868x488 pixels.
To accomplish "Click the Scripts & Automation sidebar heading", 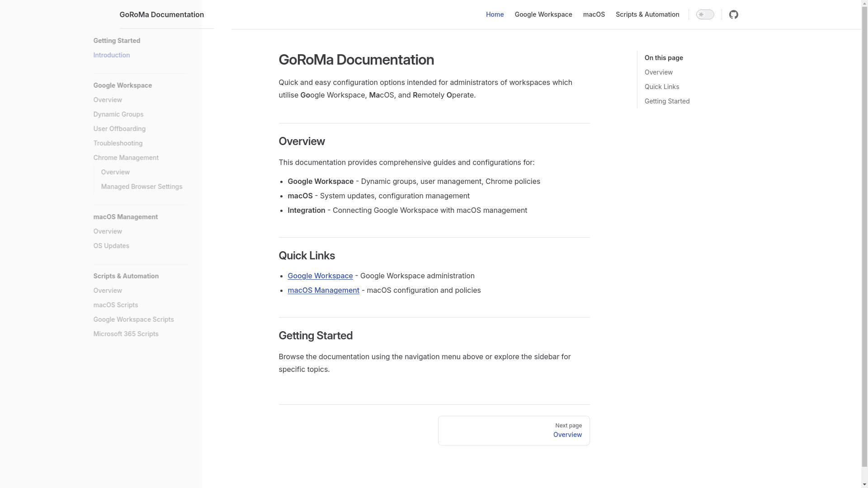I will click(x=126, y=276).
